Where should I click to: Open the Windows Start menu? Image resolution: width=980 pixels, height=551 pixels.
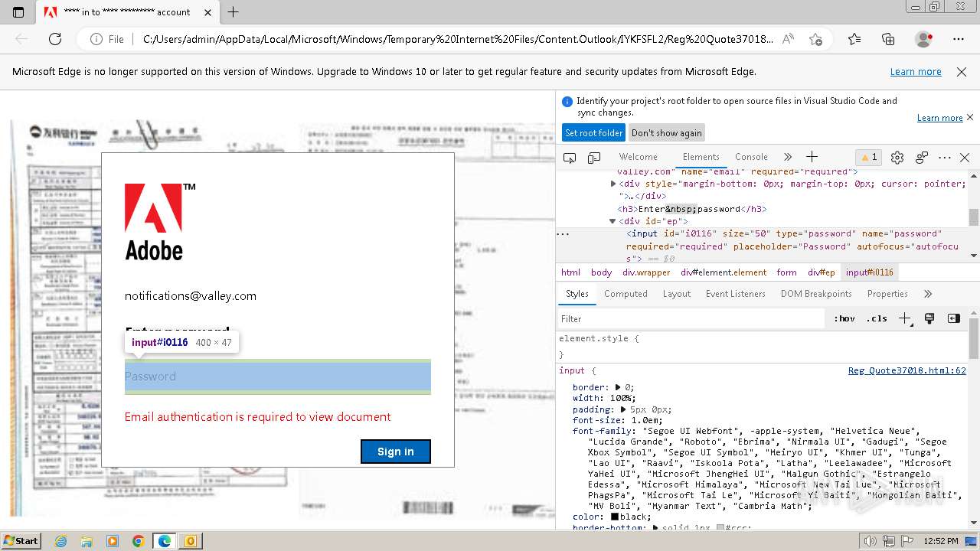21,540
